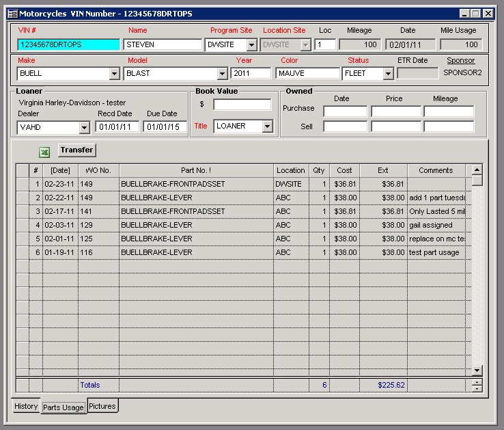
Task: Click the VIN # input field
Action: (68, 44)
